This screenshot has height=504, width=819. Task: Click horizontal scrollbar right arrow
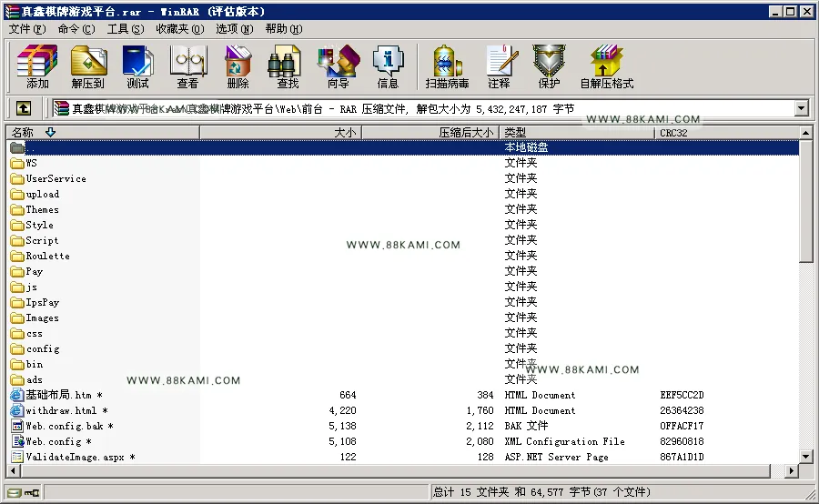tap(792, 471)
